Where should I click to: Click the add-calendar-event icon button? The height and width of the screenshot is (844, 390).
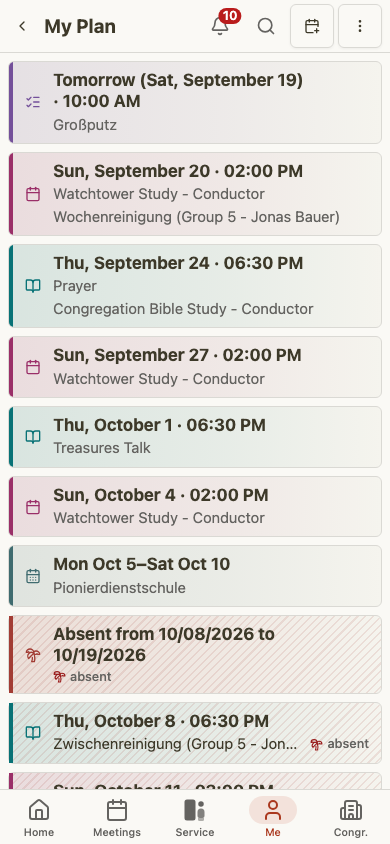(312, 26)
